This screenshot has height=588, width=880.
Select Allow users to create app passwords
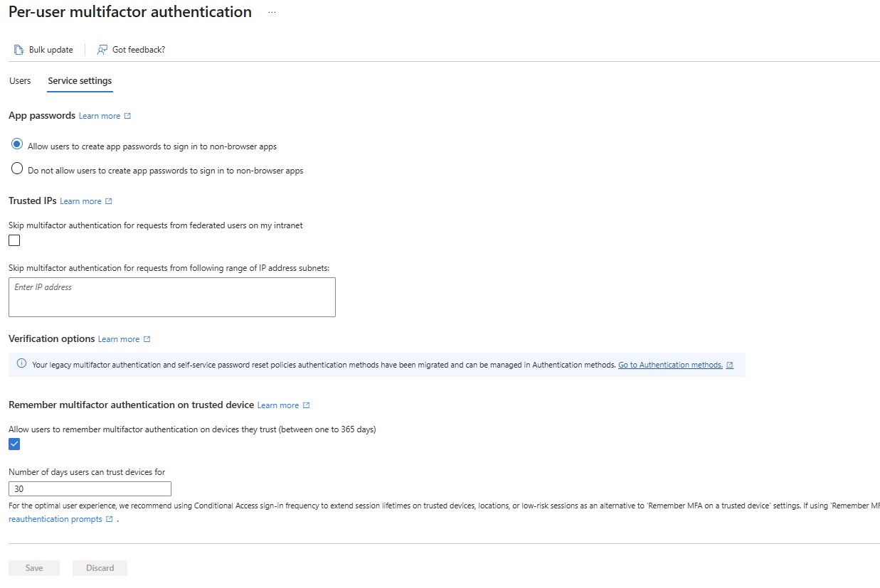click(17, 144)
